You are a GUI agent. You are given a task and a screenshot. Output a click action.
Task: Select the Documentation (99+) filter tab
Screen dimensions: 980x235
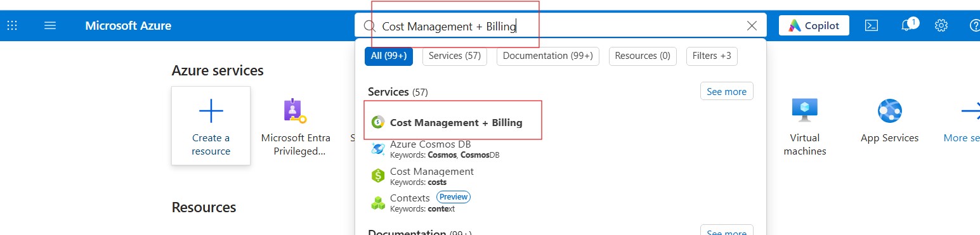(548, 56)
